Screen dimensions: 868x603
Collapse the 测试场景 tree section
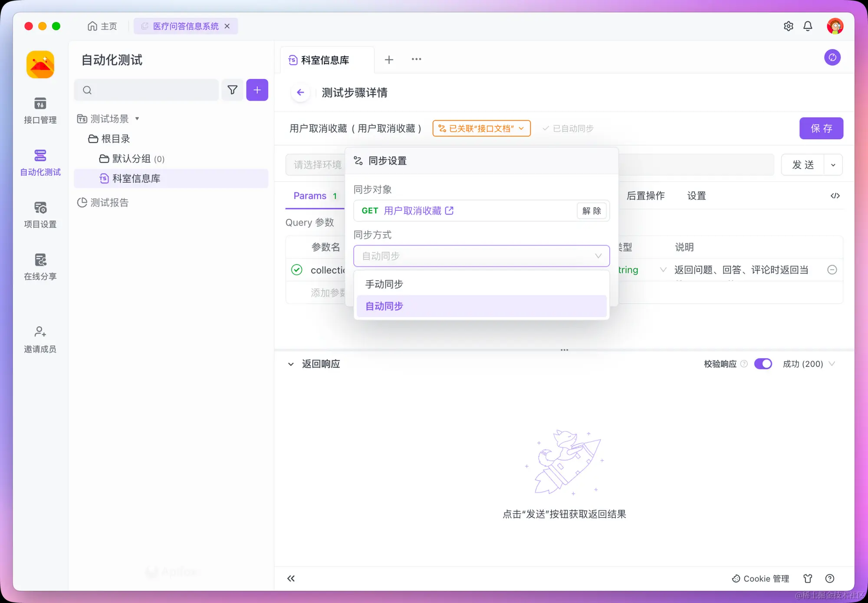pos(136,118)
